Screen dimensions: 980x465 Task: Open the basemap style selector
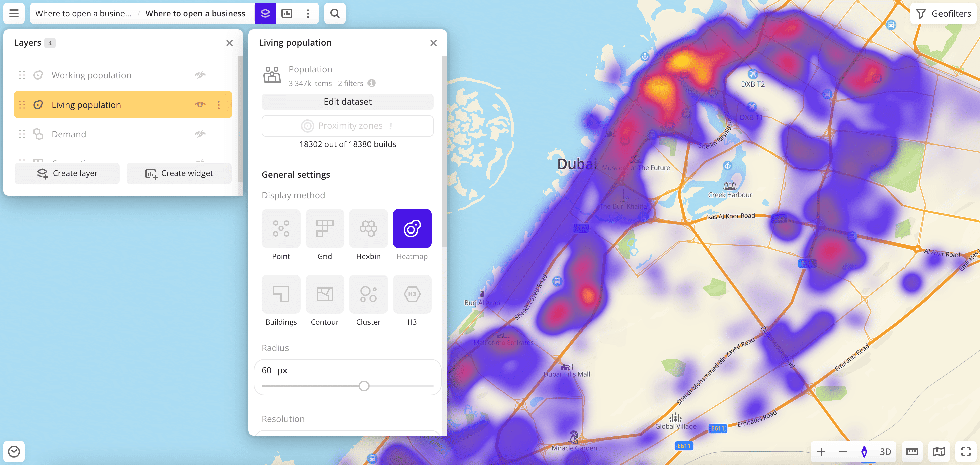click(x=939, y=452)
